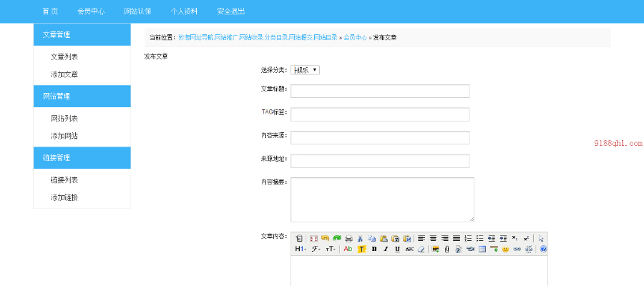The width and height of the screenshot is (644, 286).
Task: Center-align text in the editor
Action: (x=433, y=238)
